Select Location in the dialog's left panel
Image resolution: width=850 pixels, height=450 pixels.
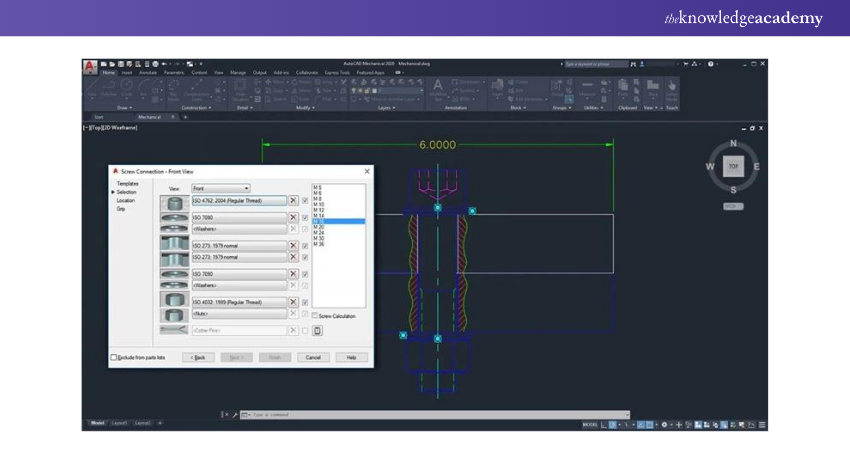point(125,200)
